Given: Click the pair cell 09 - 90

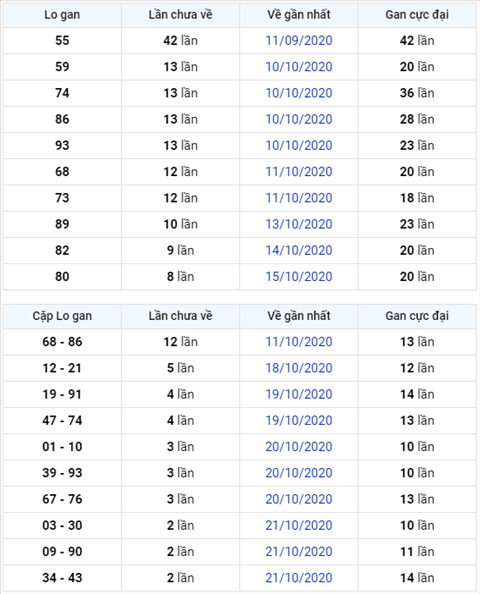Looking at the screenshot, I should [62, 552].
